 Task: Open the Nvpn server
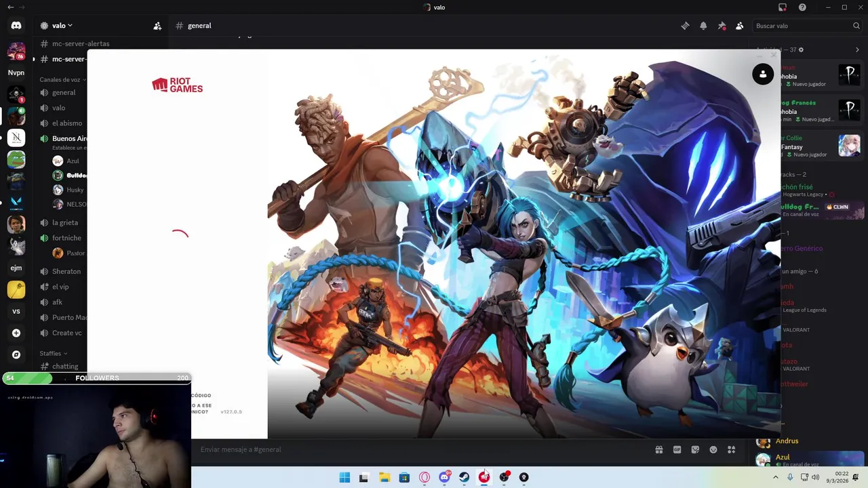click(x=16, y=73)
